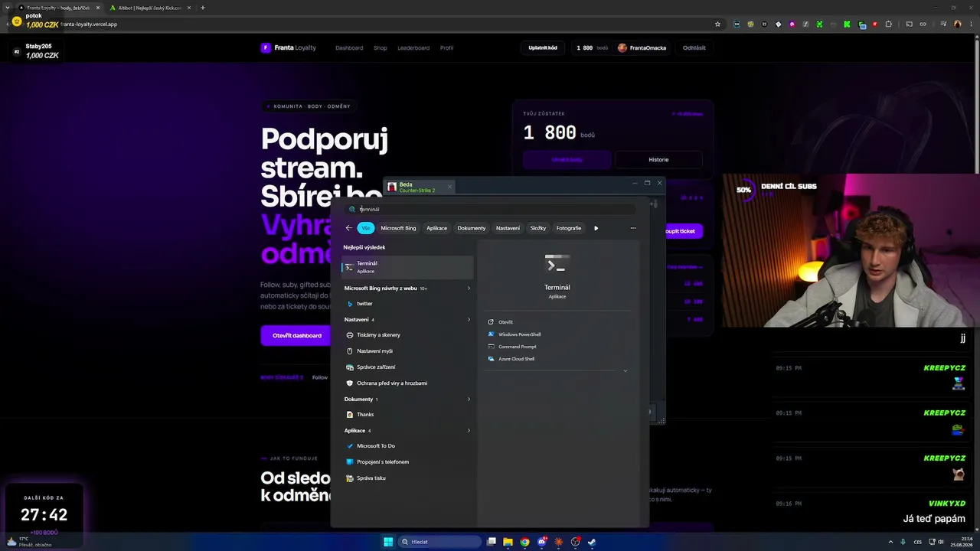Viewport: 980px width, 551px height.
Task: Open the weather widget on the taskbar
Action: 29,542
